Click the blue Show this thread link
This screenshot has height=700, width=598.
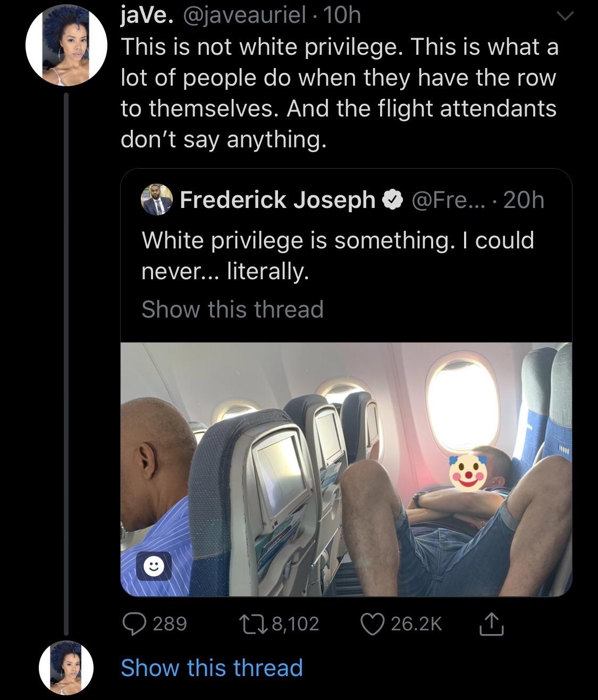click(x=212, y=668)
